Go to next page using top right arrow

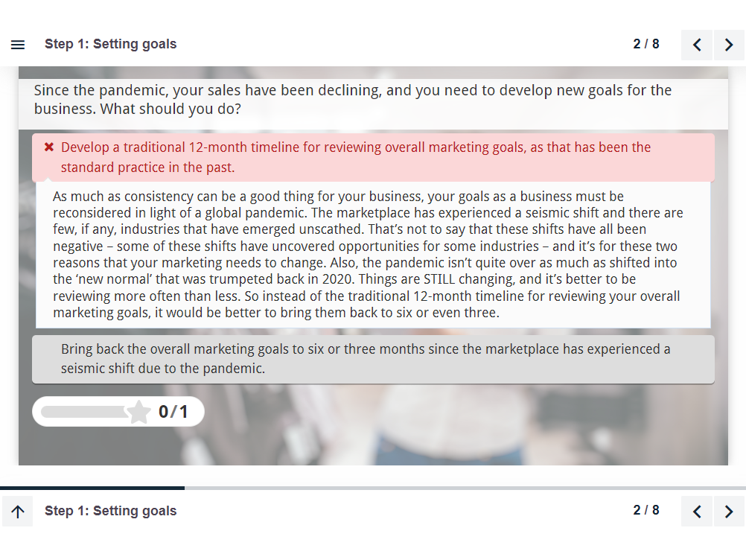(x=728, y=45)
